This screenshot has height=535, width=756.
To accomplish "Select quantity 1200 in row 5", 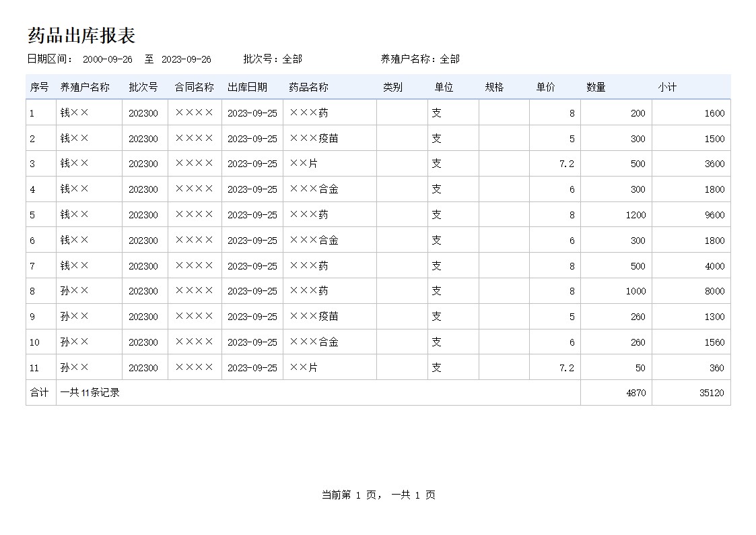I will click(x=636, y=215).
